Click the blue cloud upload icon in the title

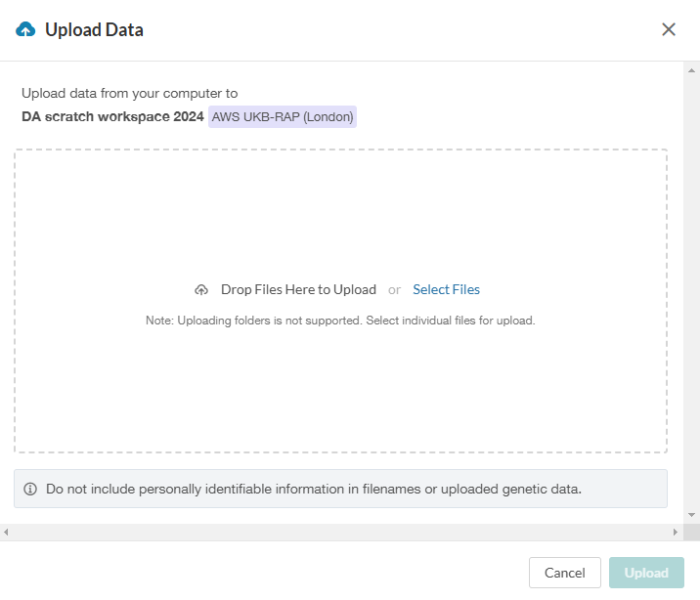(25, 29)
